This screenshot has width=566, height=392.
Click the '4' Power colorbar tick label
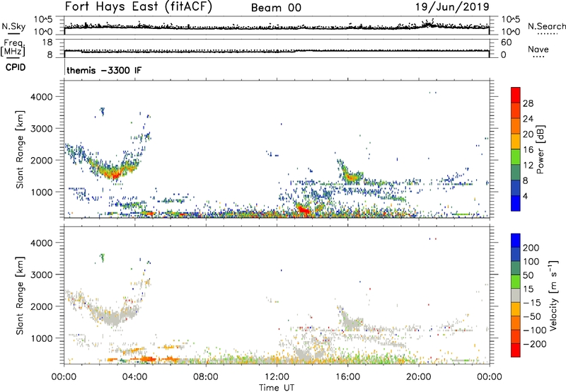[x=525, y=196]
